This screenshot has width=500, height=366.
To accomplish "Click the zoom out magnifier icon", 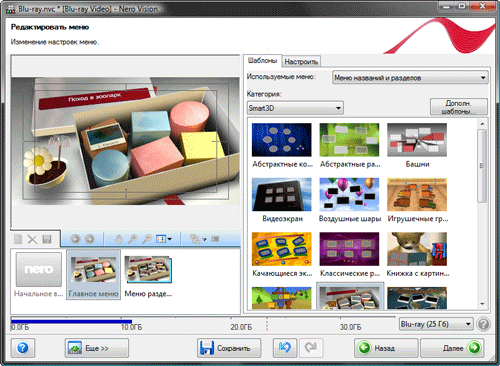I will (147, 239).
